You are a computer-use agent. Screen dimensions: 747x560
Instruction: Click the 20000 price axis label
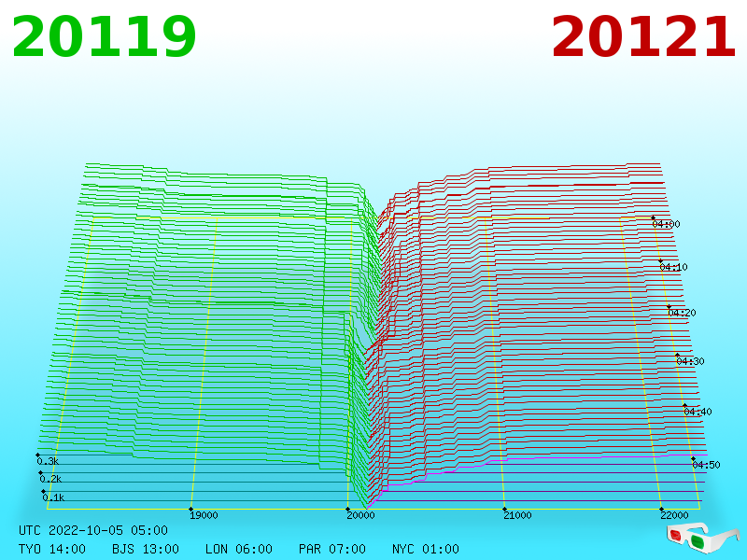[360, 515]
